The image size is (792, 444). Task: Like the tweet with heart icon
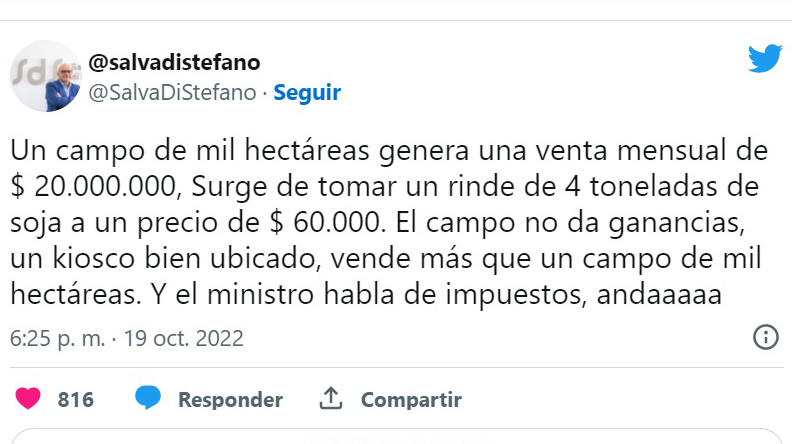click(29, 399)
